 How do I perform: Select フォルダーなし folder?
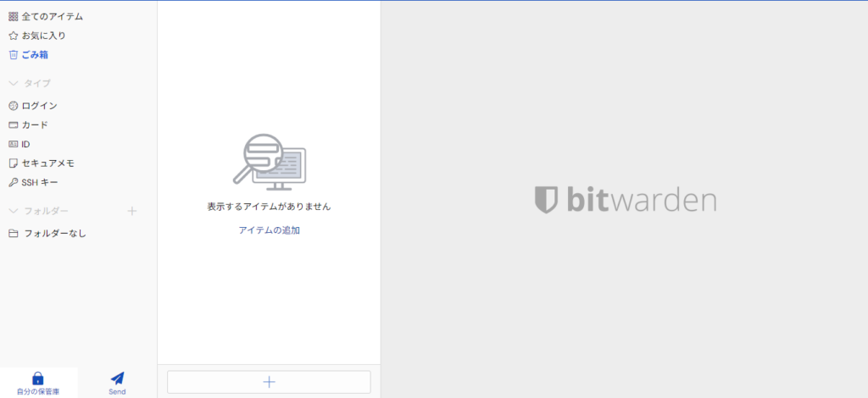[x=55, y=233]
